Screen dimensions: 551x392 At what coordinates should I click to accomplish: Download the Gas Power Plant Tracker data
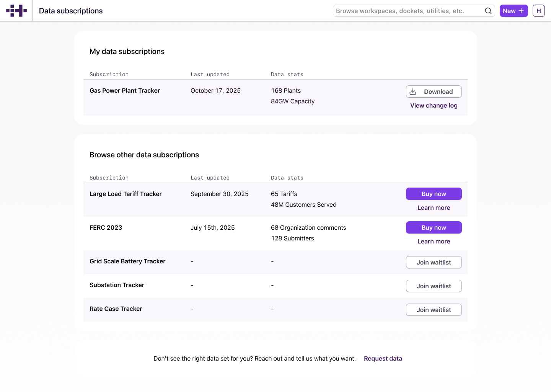click(x=434, y=91)
